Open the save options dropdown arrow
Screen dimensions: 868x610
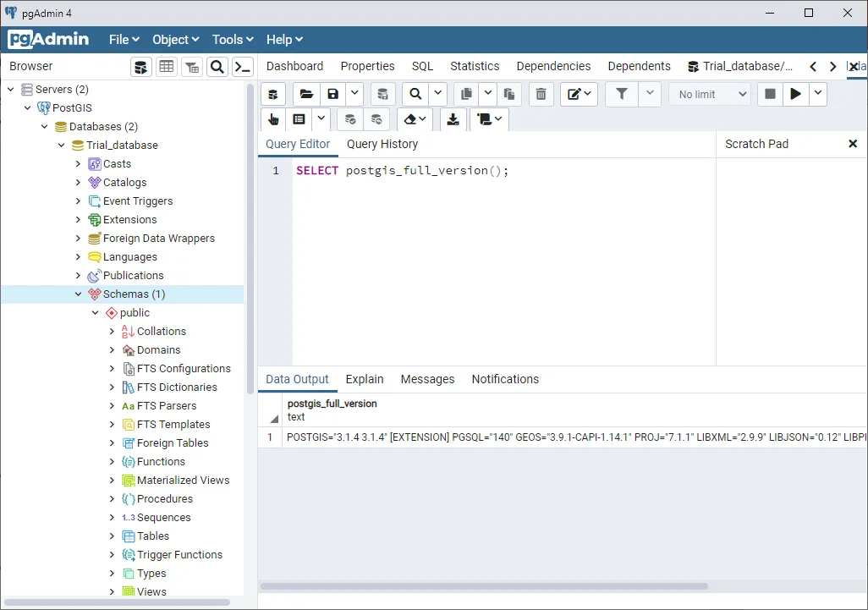pyautogui.click(x=354, y=94)
